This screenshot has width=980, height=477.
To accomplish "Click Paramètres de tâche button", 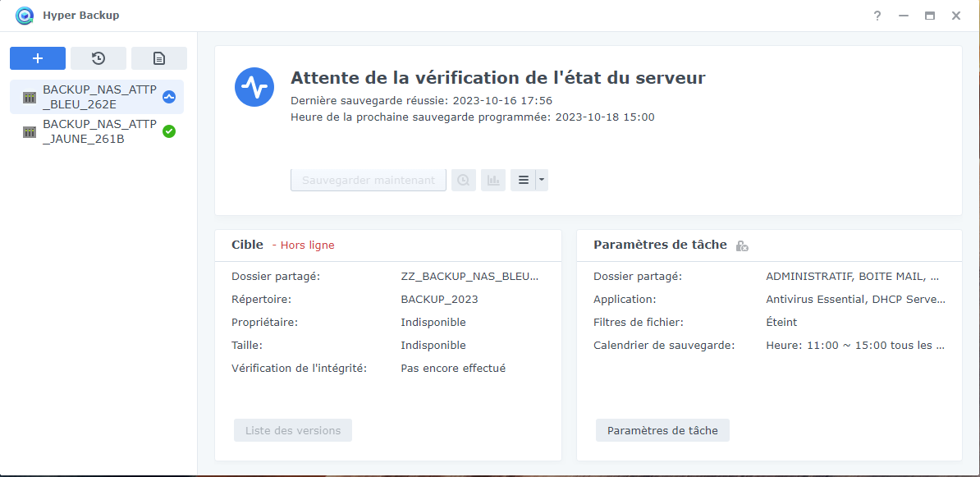I will [x=662, y=430].
